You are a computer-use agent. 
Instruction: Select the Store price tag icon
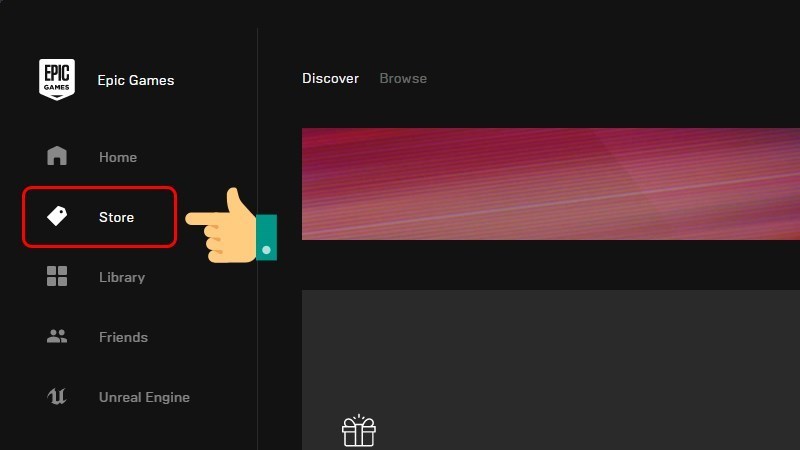57,216
